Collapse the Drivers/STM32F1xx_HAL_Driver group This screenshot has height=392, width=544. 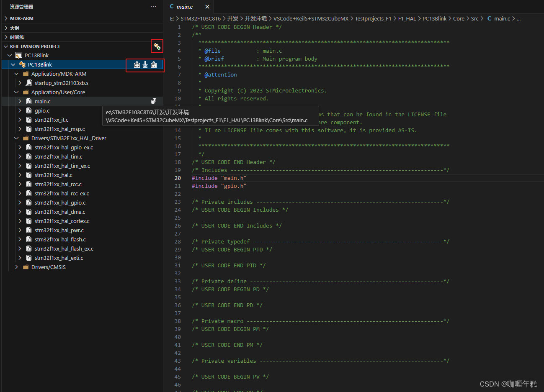click(16, 138)
